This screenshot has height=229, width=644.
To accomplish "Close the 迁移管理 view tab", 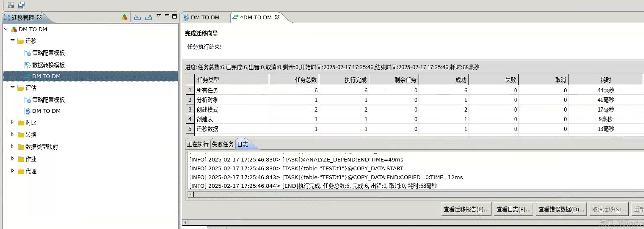I will [39, 17].
